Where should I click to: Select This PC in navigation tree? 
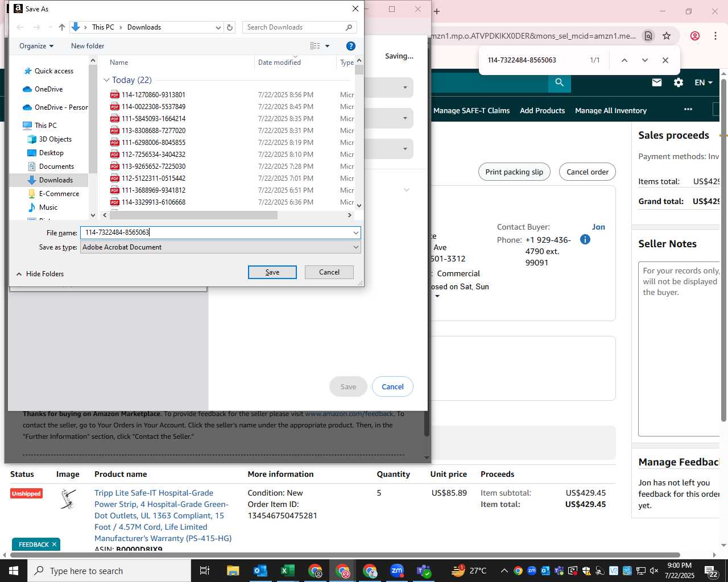pos(45,126)
